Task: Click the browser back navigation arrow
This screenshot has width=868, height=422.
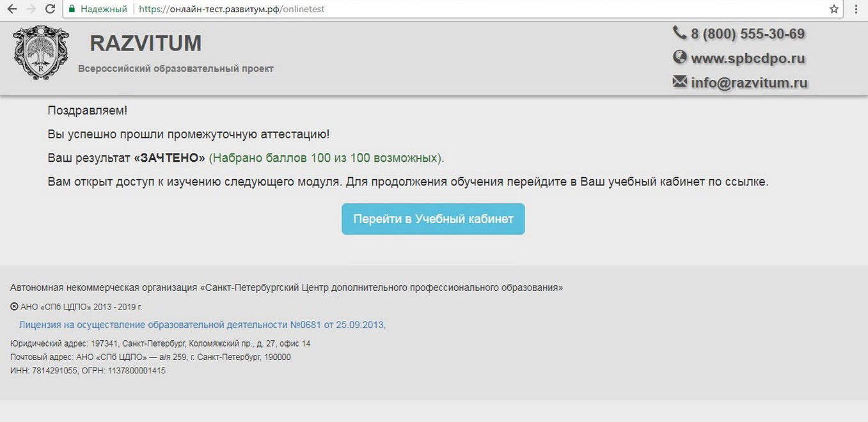Action: click(x=13, y=9)
